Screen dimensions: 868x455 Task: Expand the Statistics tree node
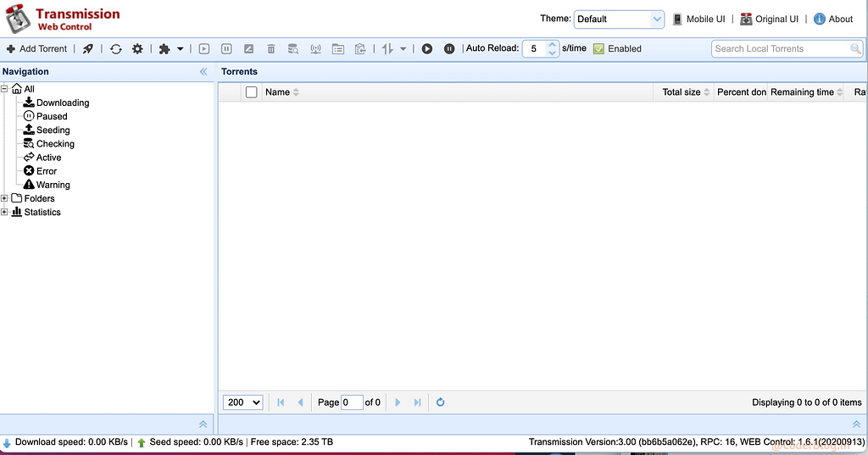pos(4,212)
